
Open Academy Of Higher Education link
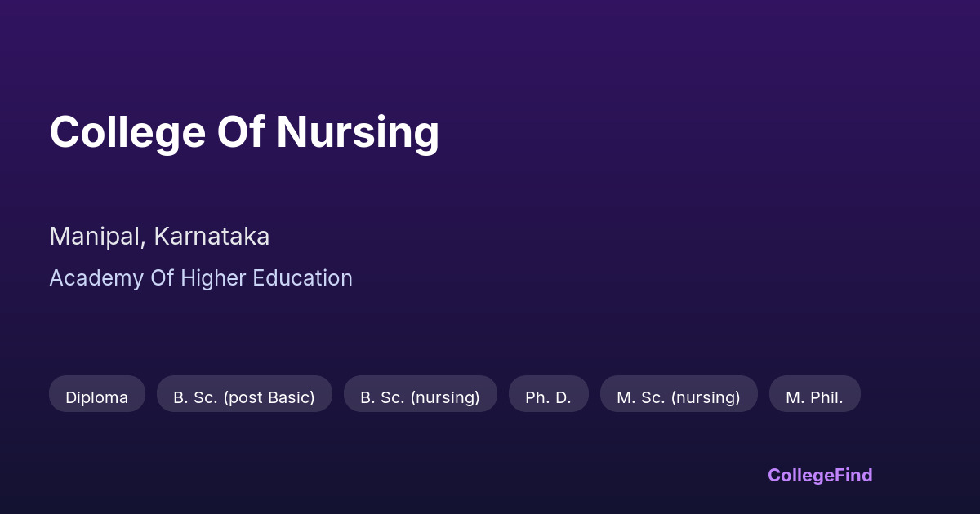[201, 278]
